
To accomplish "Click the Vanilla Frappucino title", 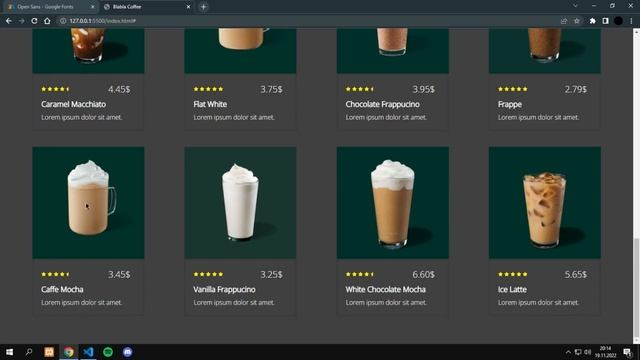I will coord(224,289).
